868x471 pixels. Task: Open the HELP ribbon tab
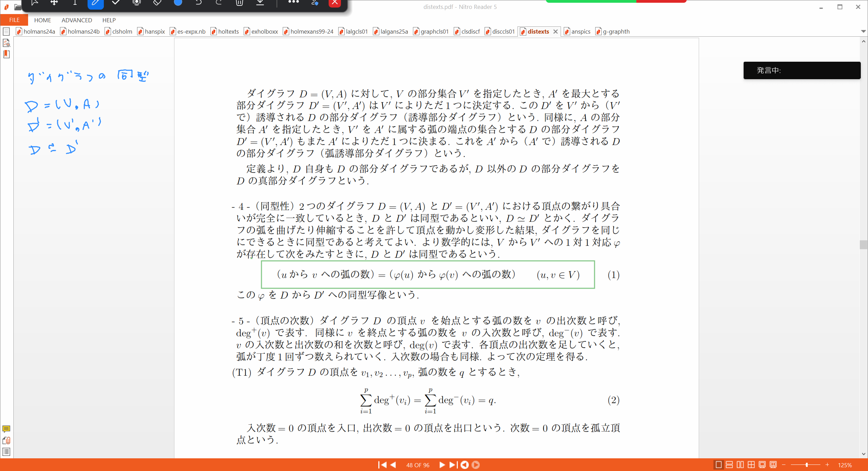(x=109, y=20)
